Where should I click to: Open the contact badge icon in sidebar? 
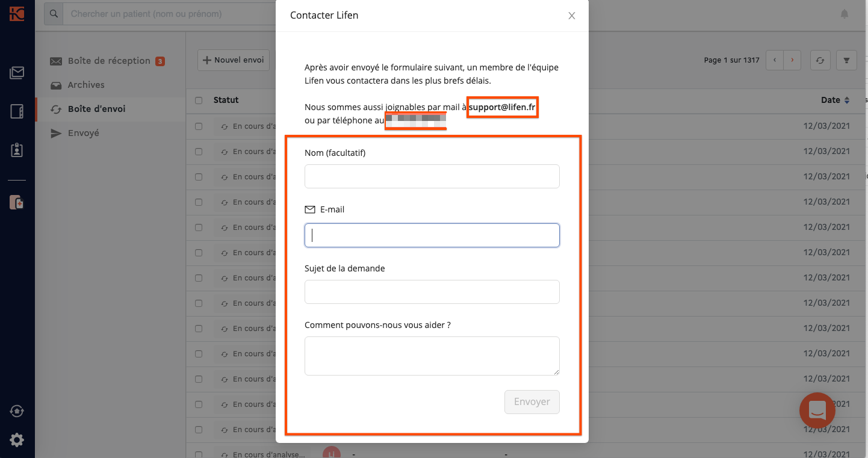coord(17,150)
